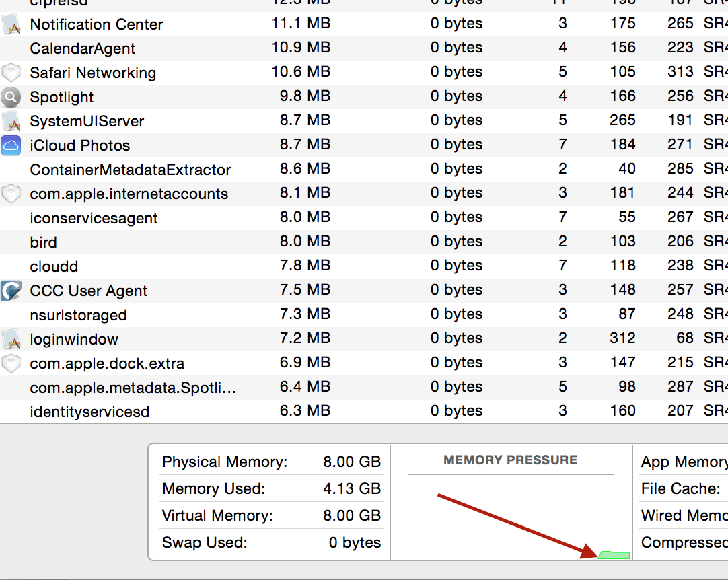Click the 7.3 MB memory value
728x580 pixels.
[305, 314]
